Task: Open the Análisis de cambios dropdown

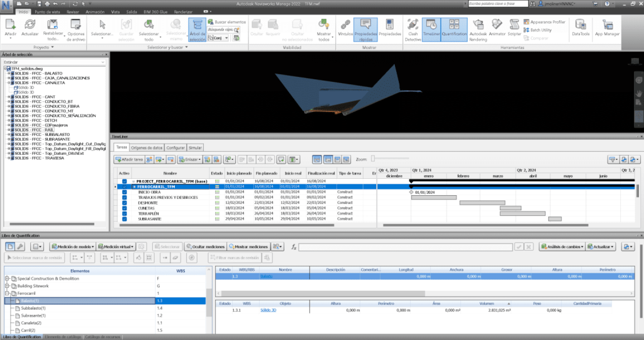Action: [x=560, y=246]
